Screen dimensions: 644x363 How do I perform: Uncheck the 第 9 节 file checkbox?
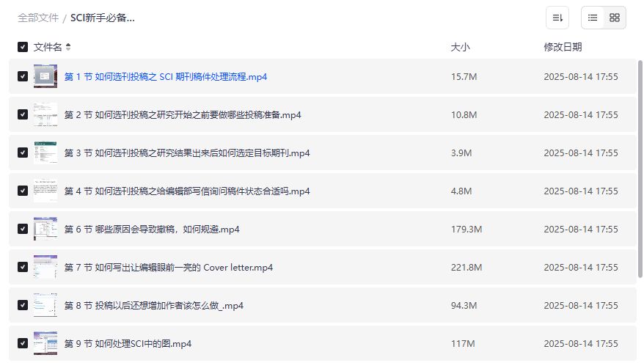point(23,344)
